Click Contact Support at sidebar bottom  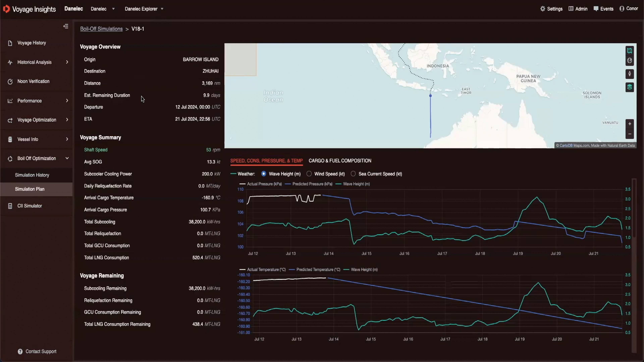pyautogui.click(x=37, y=351)
